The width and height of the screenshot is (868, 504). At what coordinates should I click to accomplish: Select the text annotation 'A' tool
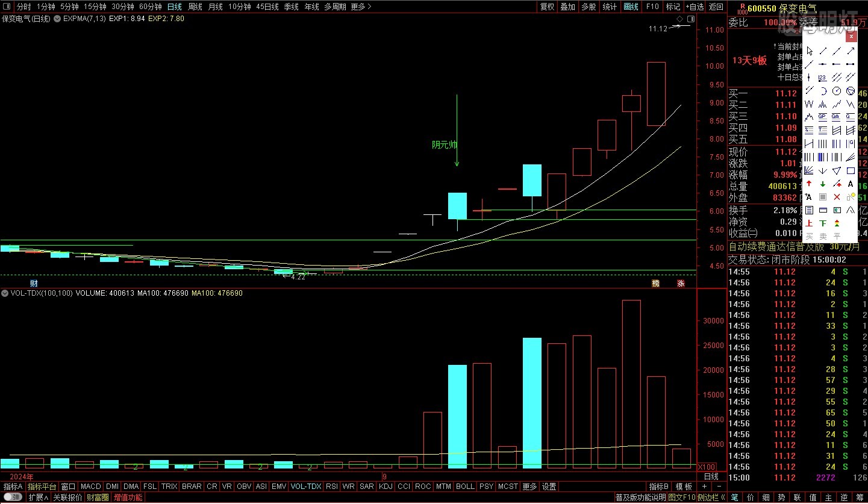click(x=851, y=184)
